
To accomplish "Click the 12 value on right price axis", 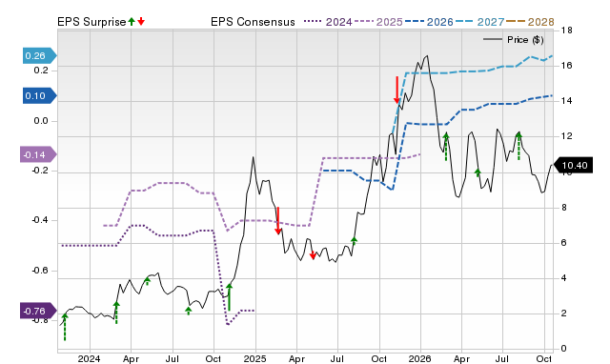I will (567, 136).
